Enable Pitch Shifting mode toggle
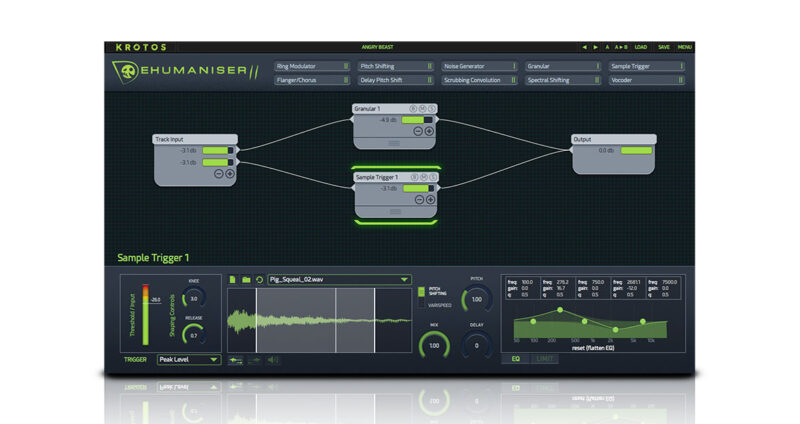This screenshot has height=424, width=800. 422,291
